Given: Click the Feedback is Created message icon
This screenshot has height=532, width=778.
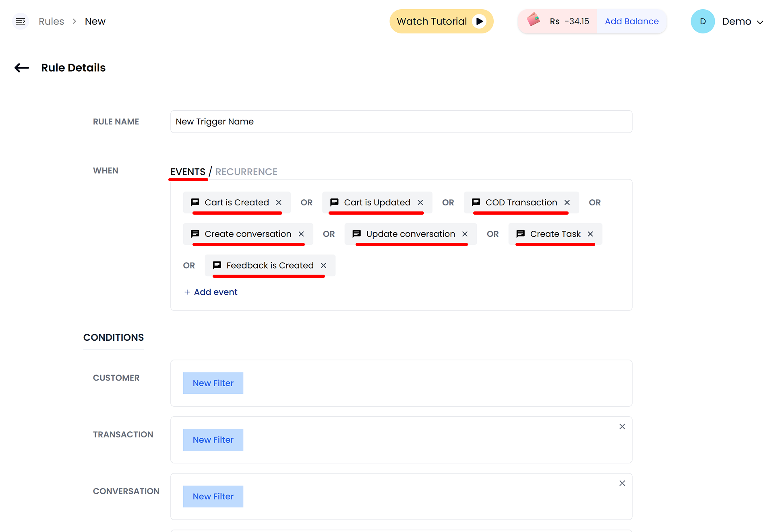Looking at the screenshot, I should [x=217, y=265].
